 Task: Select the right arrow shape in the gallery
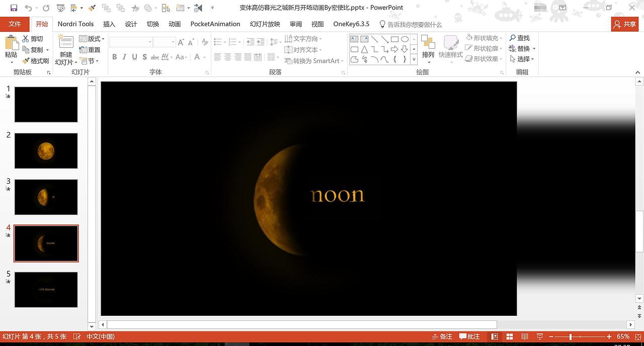(x=394, y=49)
